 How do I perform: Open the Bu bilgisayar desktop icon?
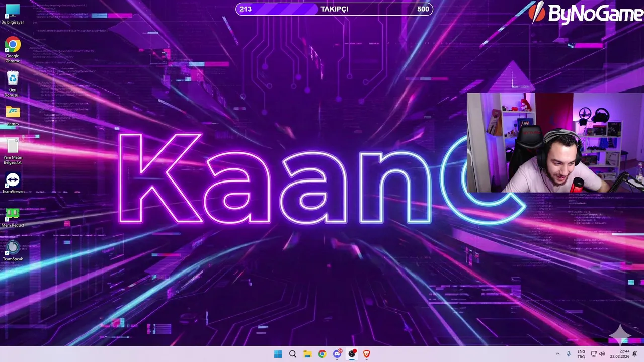(x=13, y=14)
